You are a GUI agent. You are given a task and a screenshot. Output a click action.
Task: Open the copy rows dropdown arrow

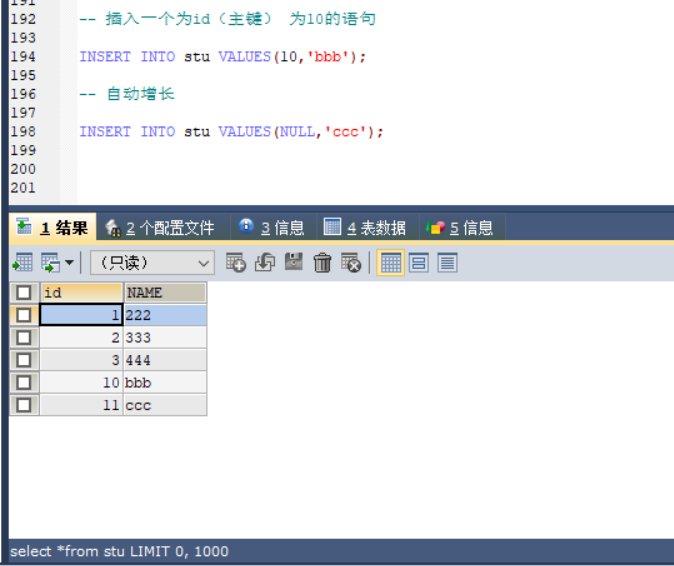click(x=69, y=262)
